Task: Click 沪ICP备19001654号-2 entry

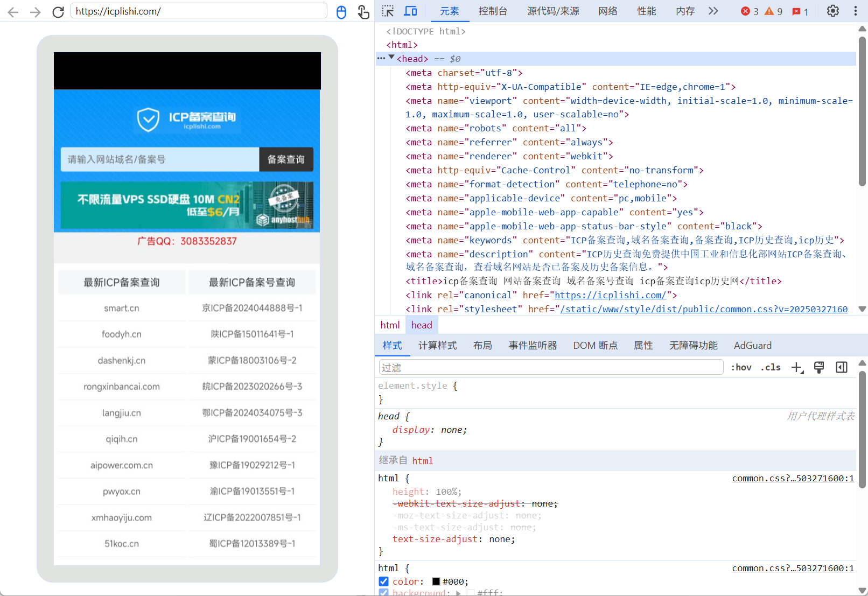Action: pos(252,439)
